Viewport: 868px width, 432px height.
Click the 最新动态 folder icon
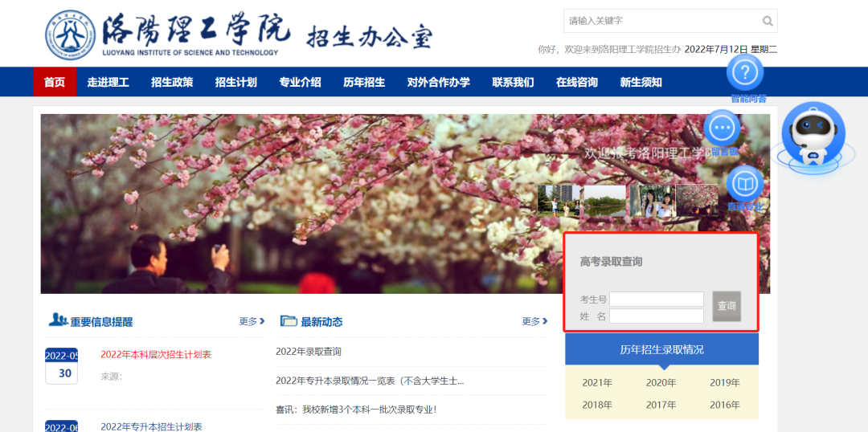point(289,321)
